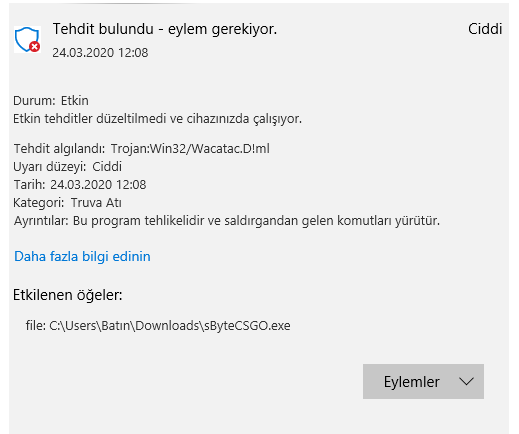Click the Ciddi severity label at top right
Viewport: 519px width, 434px height.
(x=485, y=29)
